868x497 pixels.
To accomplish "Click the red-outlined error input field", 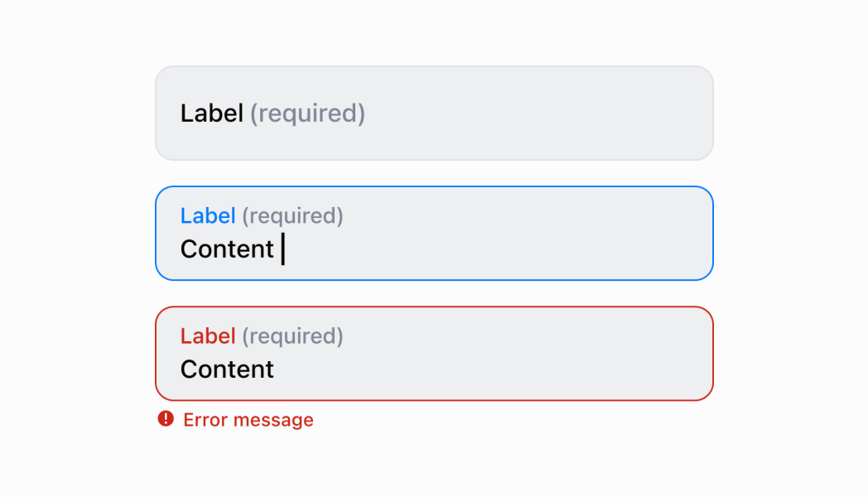I will coord(434,354).
